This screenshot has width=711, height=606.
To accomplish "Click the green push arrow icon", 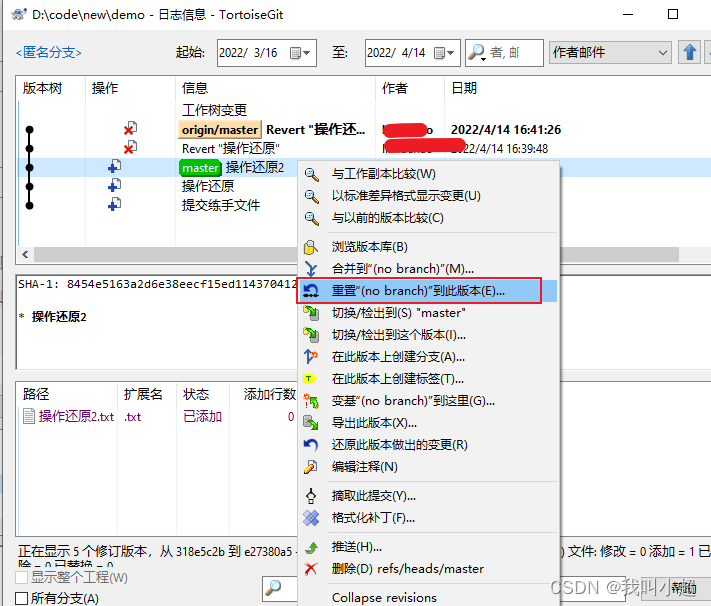I will click(311, 547).
